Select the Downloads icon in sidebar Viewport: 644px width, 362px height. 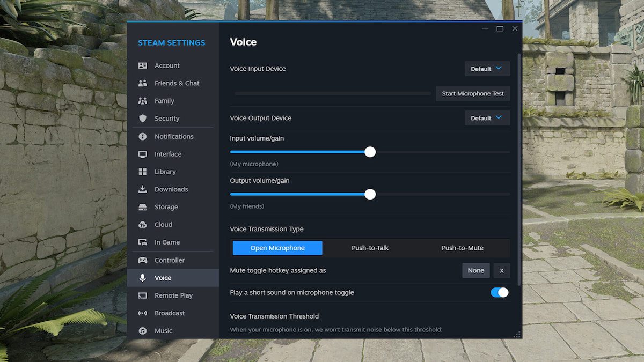point(142,189)
